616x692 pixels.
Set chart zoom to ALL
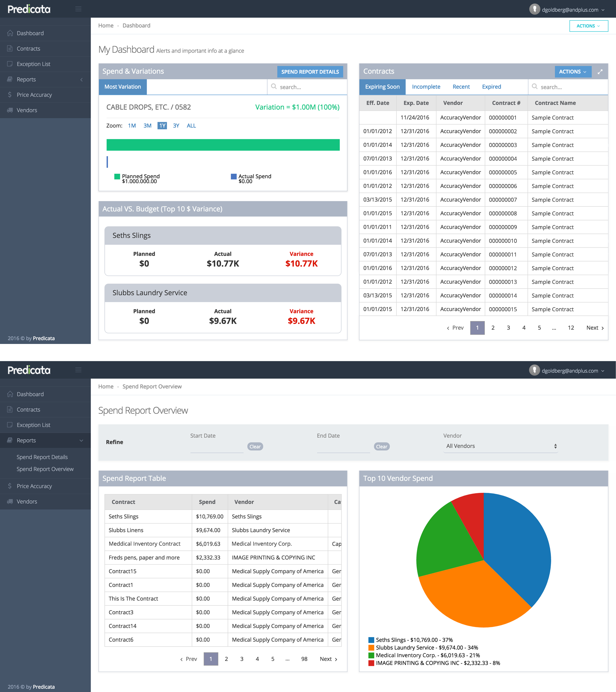pyautogui.click(x=191, y=126)
